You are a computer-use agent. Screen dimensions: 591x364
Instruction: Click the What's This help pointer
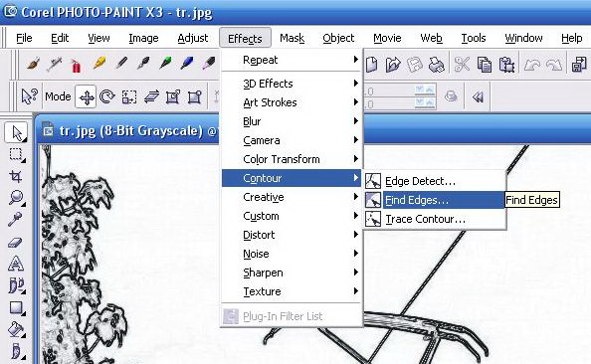pos(30,97)
